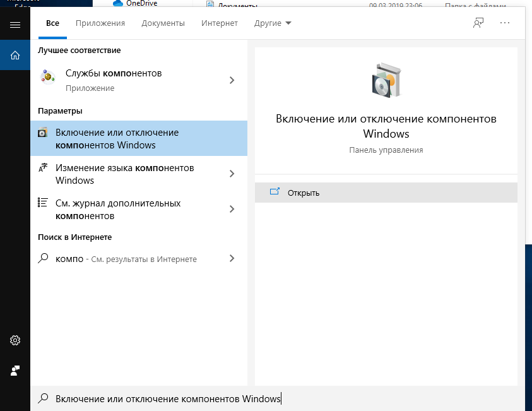Switch to the Интернет tab
The image size is (532, 411).
(x=220, y=23)
